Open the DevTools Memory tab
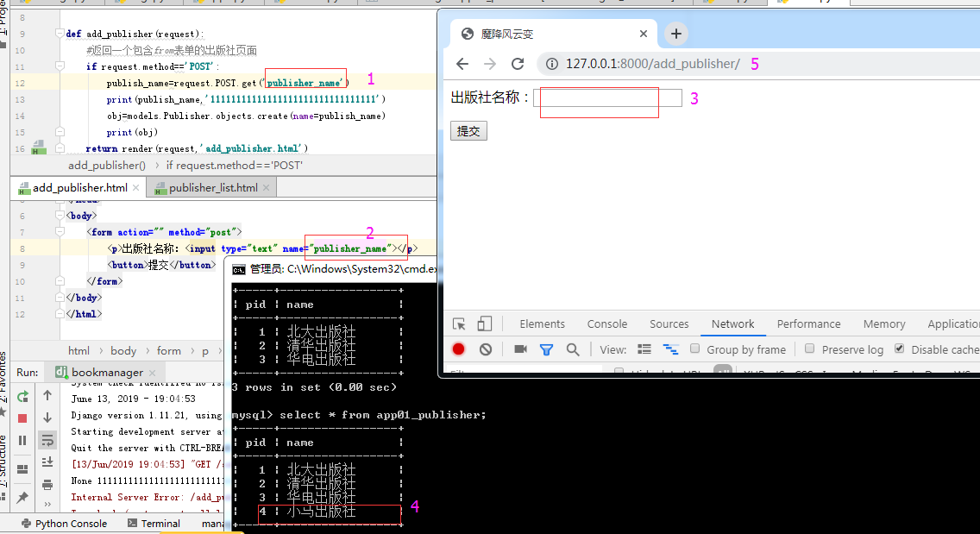Viewport: 980px width, 534px height. tap(883, 324)
